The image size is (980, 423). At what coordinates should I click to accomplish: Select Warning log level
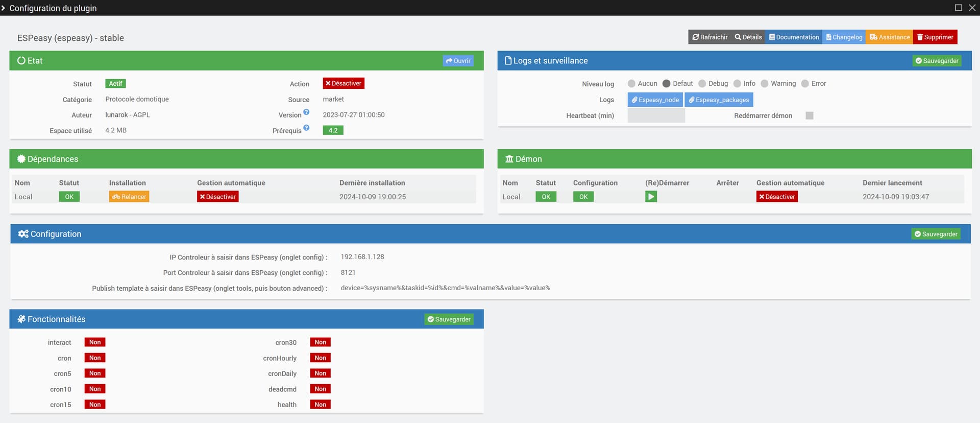(x=764, y=83)
